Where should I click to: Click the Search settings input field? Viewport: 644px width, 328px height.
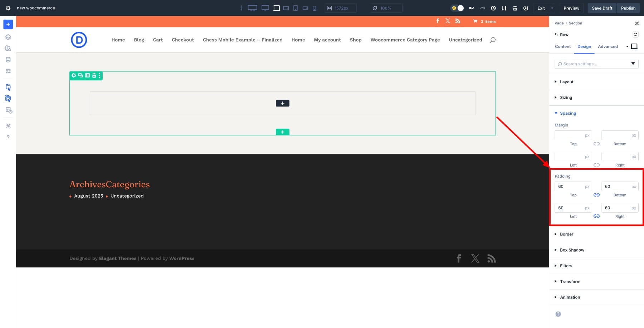click(x=590, y=64)
